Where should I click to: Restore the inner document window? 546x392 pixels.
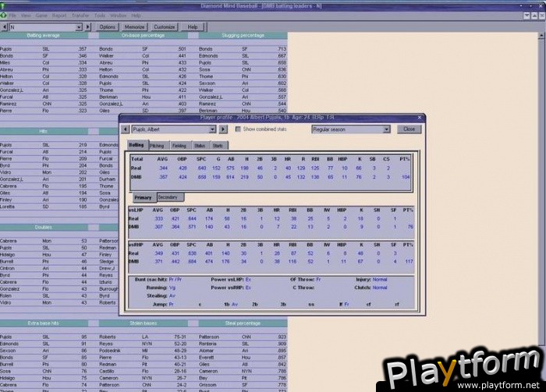click(x=534, y=16)
